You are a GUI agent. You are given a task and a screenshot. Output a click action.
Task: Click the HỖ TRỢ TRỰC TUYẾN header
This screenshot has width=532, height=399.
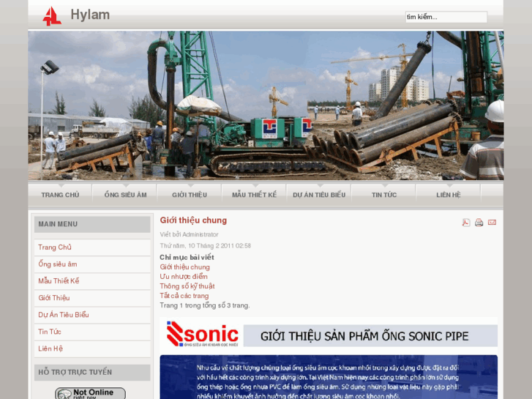click(92, 372)
